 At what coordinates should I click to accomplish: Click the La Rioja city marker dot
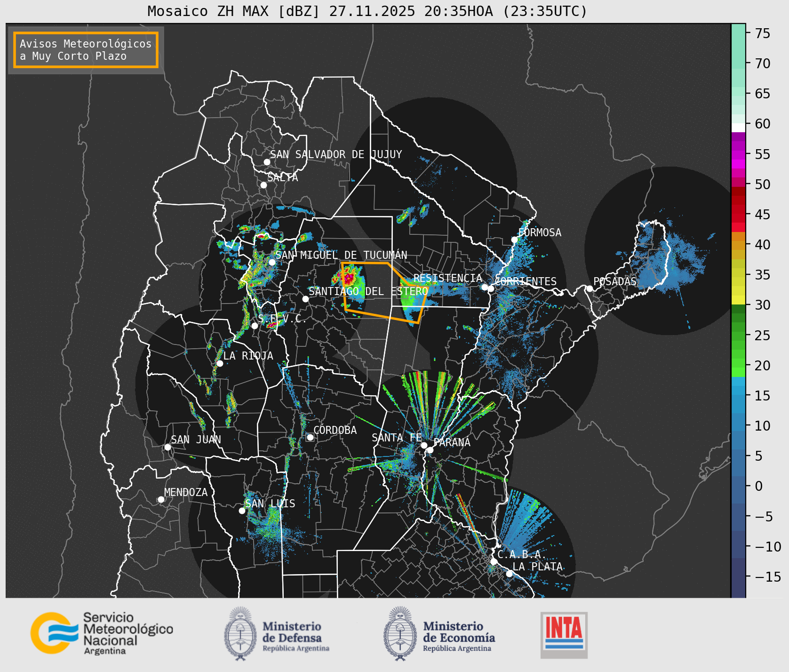click(220, 363)
